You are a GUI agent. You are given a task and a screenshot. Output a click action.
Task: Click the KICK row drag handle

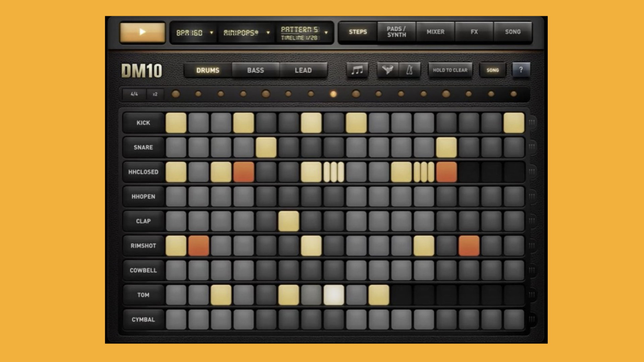point(532,122)
